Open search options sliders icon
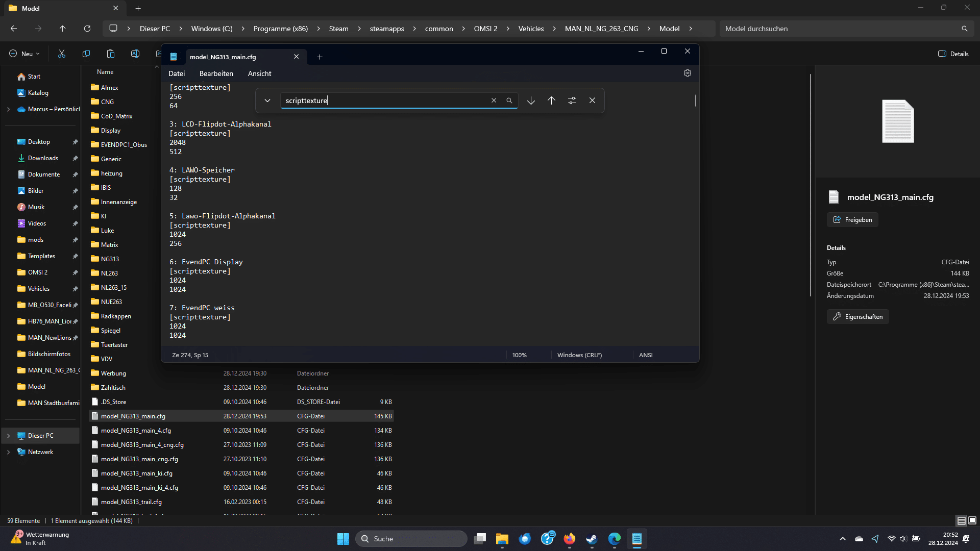 [572, 101]
